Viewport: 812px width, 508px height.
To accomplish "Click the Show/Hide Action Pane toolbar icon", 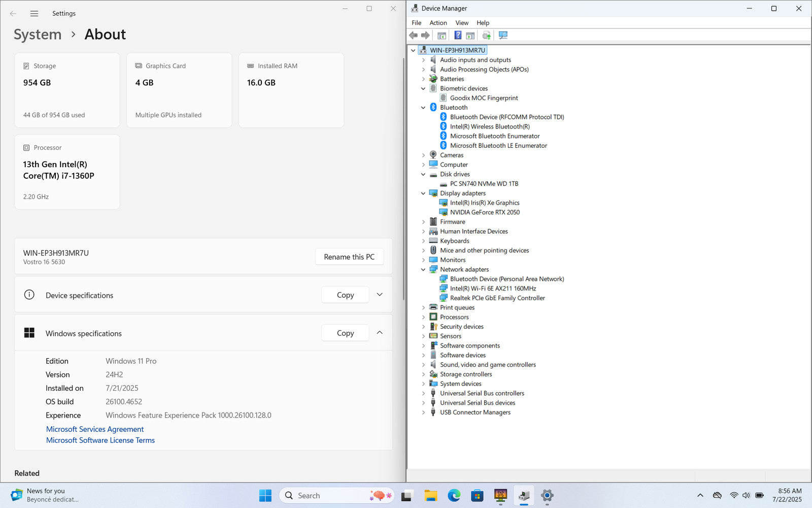I will pyautogui.click(x=470, y=35).
